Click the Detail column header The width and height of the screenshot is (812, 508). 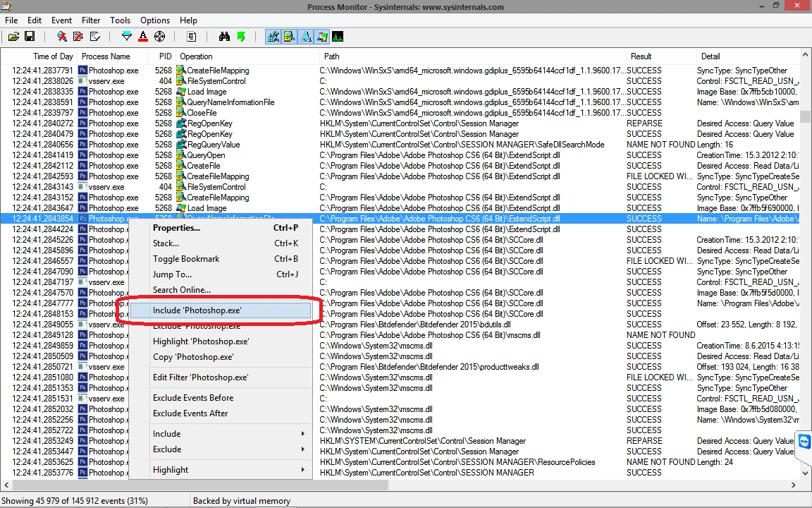coord(747,56)
